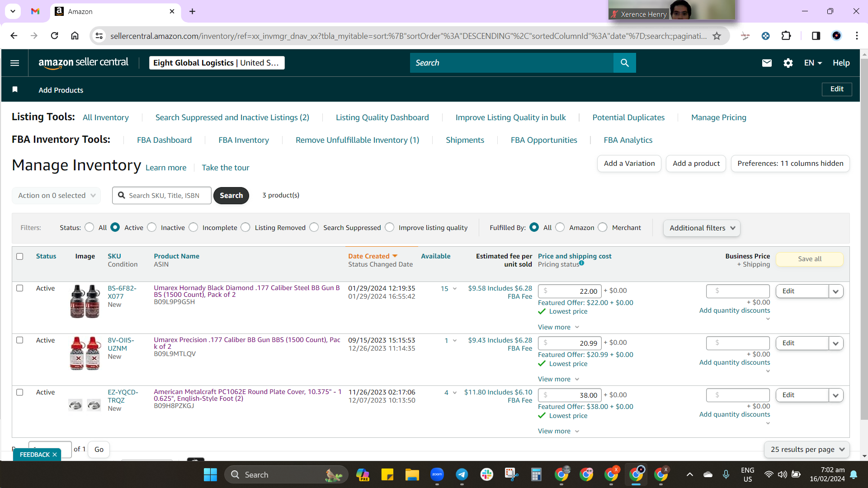Click the Amazon Seller Central logo
The image size is (868, 488).
point(84,63)
